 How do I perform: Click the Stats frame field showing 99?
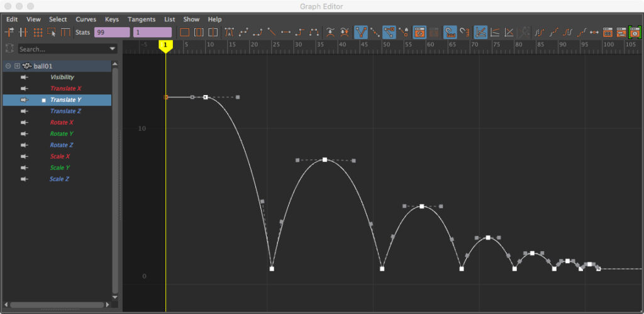(x=111, y=31)
